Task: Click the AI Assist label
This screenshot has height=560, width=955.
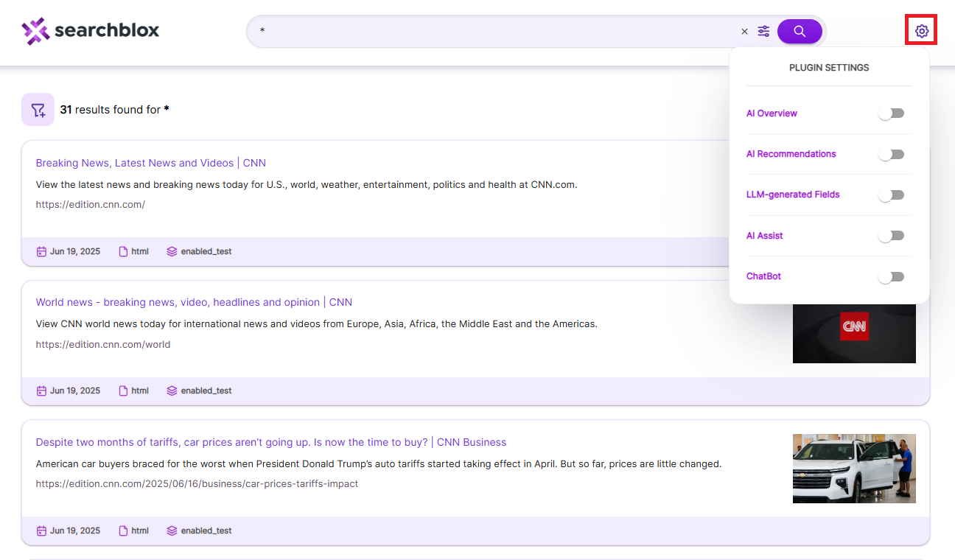Action: pos(765,236)
